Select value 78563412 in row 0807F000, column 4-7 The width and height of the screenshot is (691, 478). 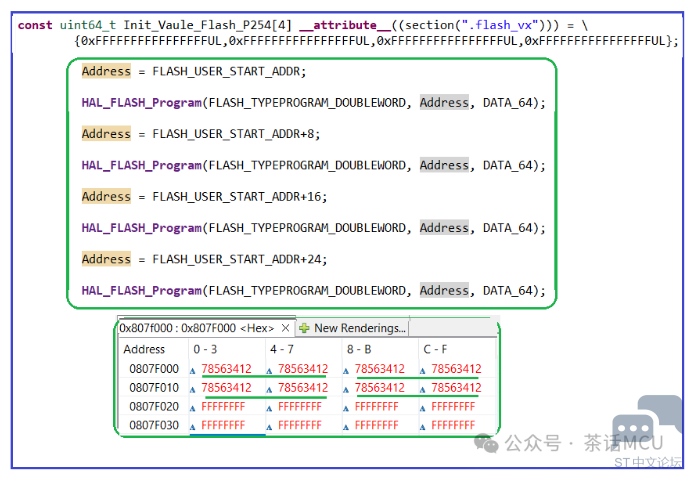click(303, 369)
